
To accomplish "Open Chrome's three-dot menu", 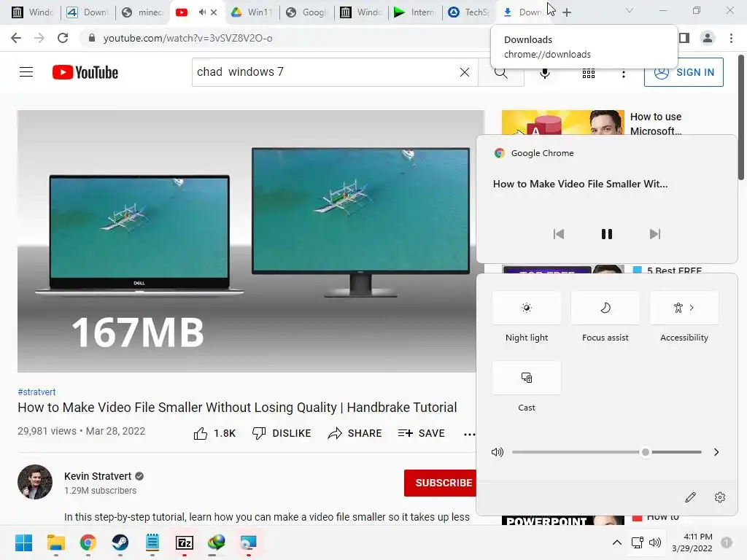I will (x=731, y=38).
